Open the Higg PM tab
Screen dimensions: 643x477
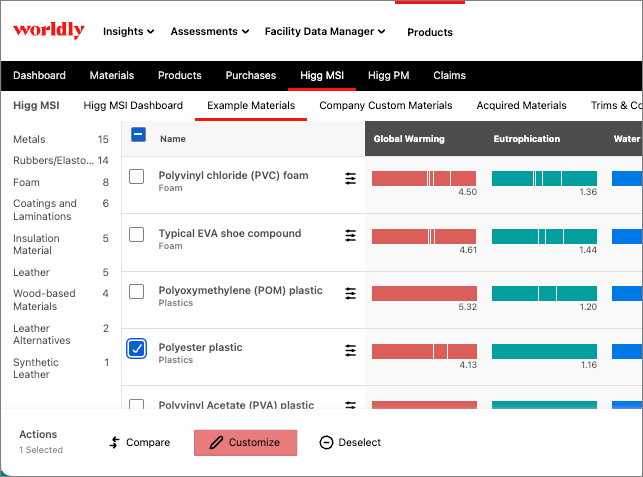[x=388, y=75]
